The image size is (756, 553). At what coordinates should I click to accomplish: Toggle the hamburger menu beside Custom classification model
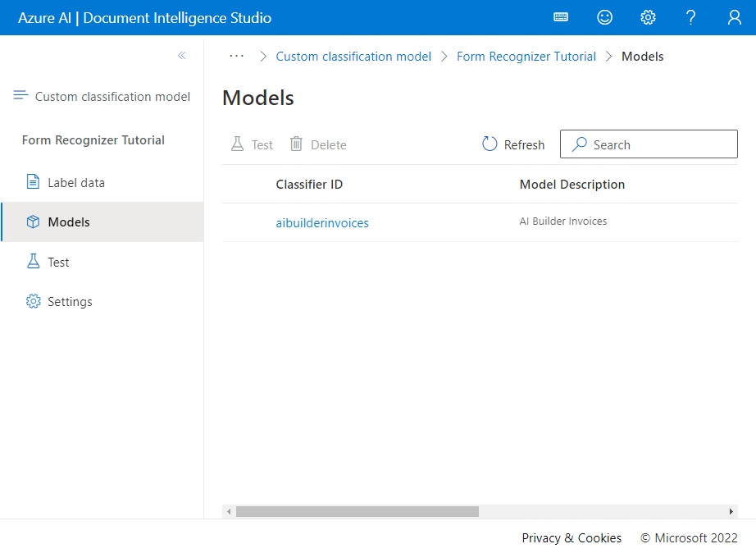point(20,95)
